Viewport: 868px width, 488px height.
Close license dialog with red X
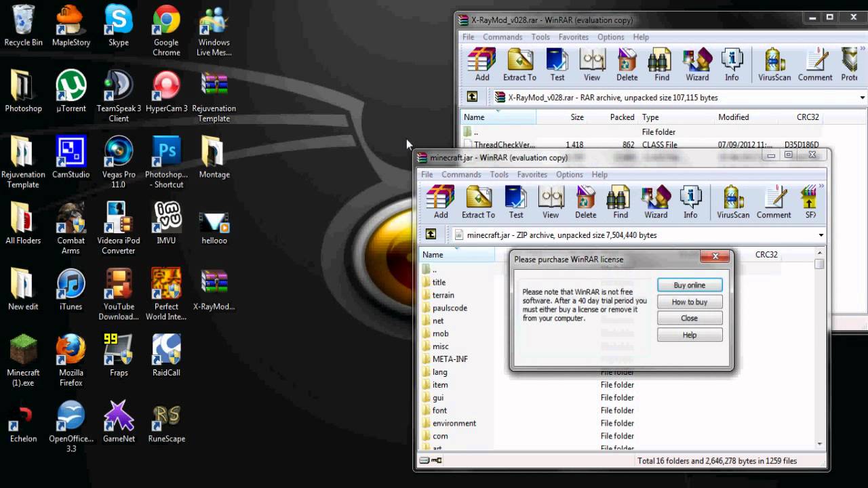point(715,256)
